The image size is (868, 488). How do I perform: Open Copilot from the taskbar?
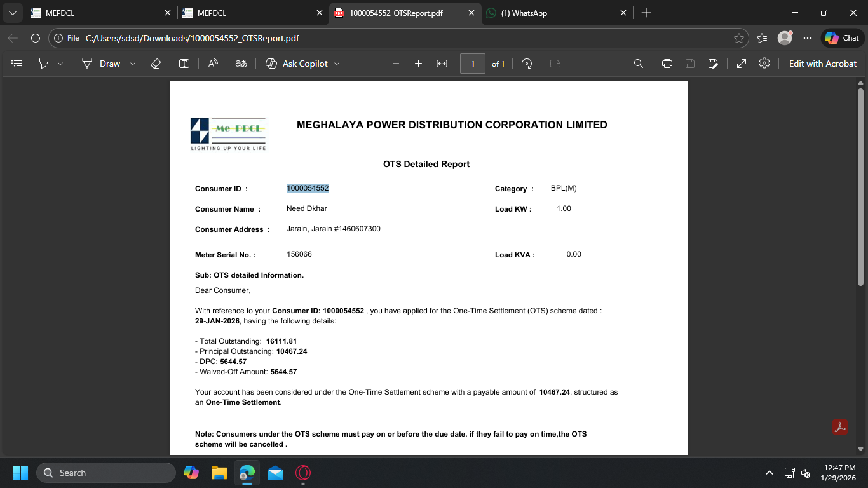coord(191,473)
